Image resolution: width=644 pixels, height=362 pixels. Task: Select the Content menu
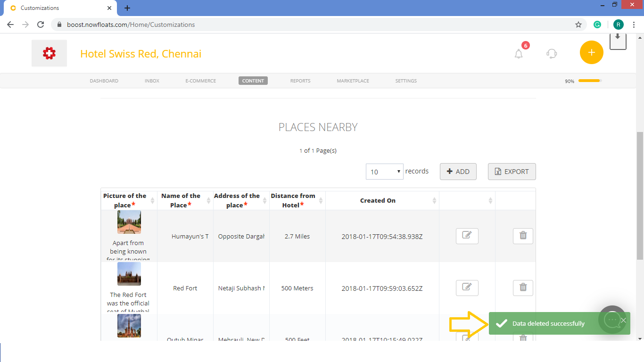coord(253,81)
